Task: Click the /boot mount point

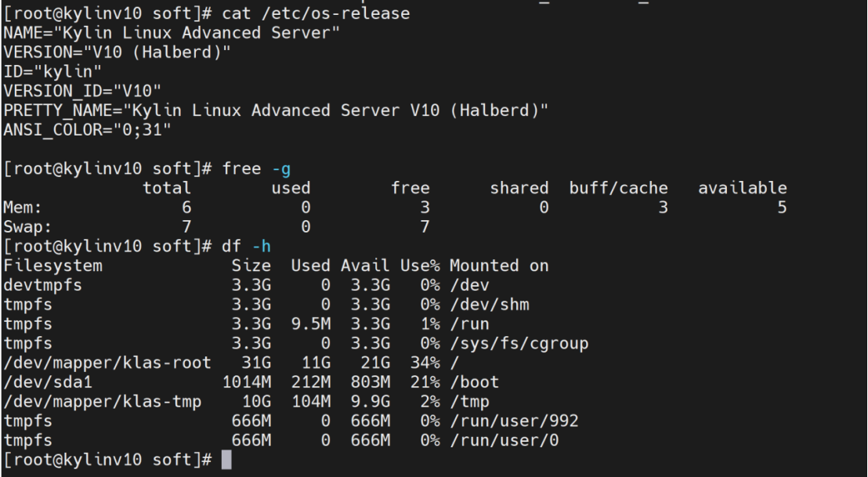Action: 474,382
